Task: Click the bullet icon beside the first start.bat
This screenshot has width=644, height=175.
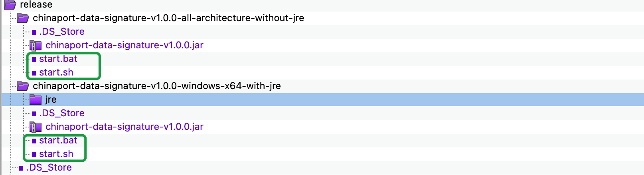Action: coord(34,60)
